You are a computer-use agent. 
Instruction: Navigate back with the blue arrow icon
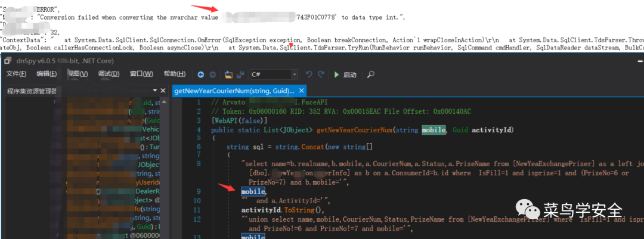click(x=201, y=75)
